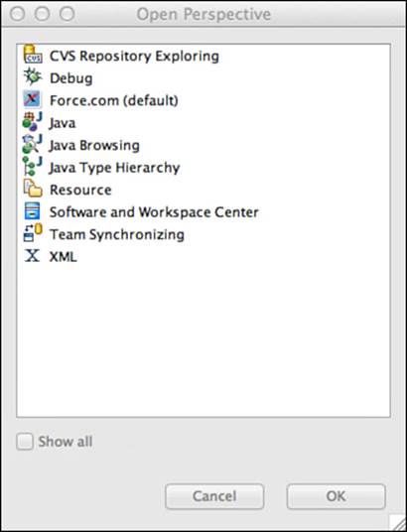The width and height of the screenshot is (407, 532).
Task: Select the Debug bug icon
Action: click(x=33, y=77)
